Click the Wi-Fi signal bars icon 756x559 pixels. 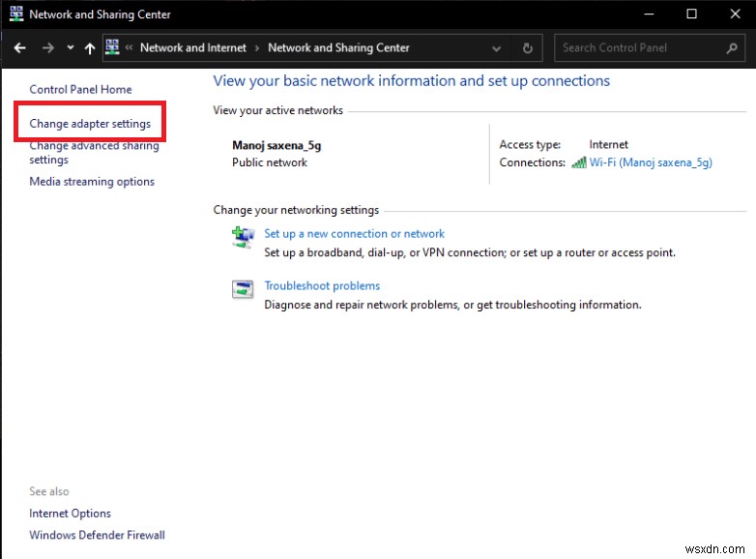[578, 162]
